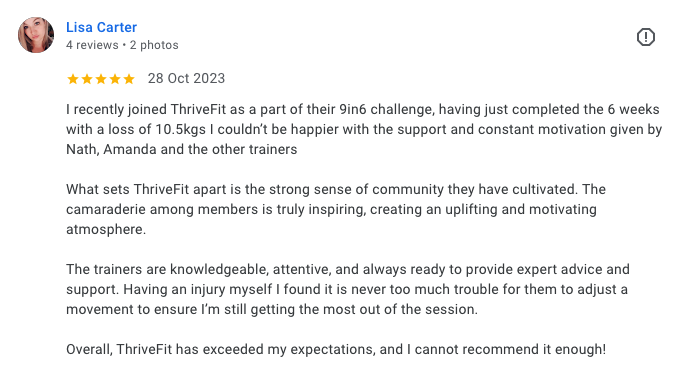Click the paragraph starting 'What sets ThriveFit apart'
This screenshot has height=373, width=684.
coord(336,209)
